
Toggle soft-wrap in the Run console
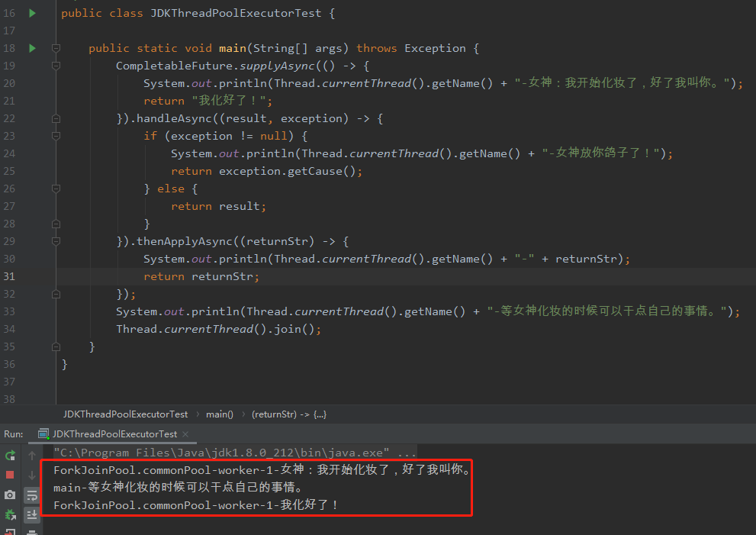click(x=32, y=495)
